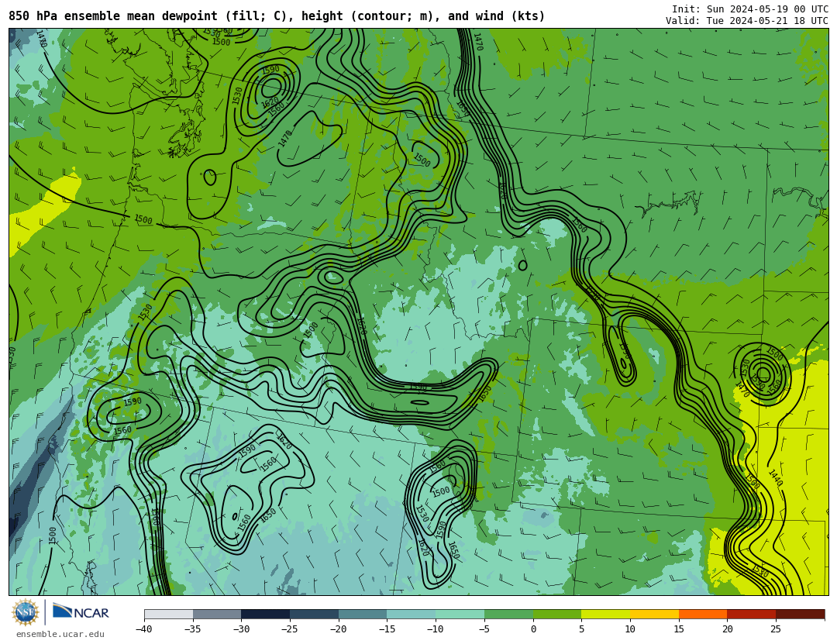
Task: Click the NSF logo
Action: [x=26, y=612]
